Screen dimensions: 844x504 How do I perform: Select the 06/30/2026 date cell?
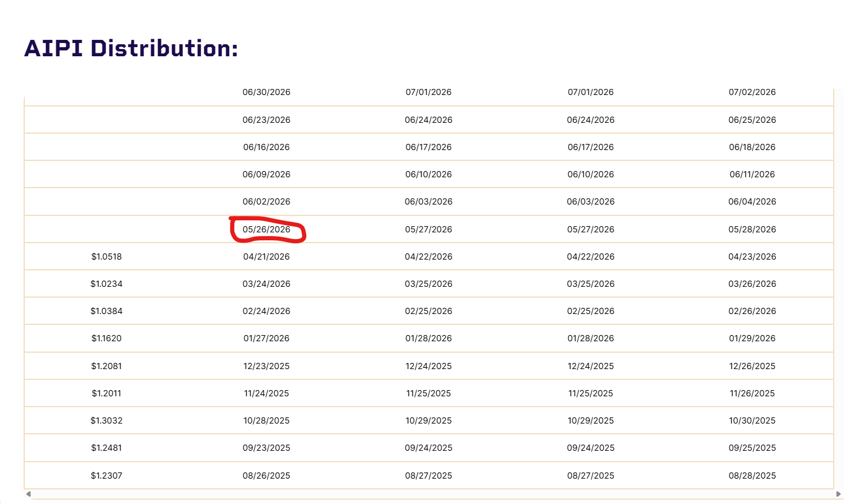click(x=266, y=92)
